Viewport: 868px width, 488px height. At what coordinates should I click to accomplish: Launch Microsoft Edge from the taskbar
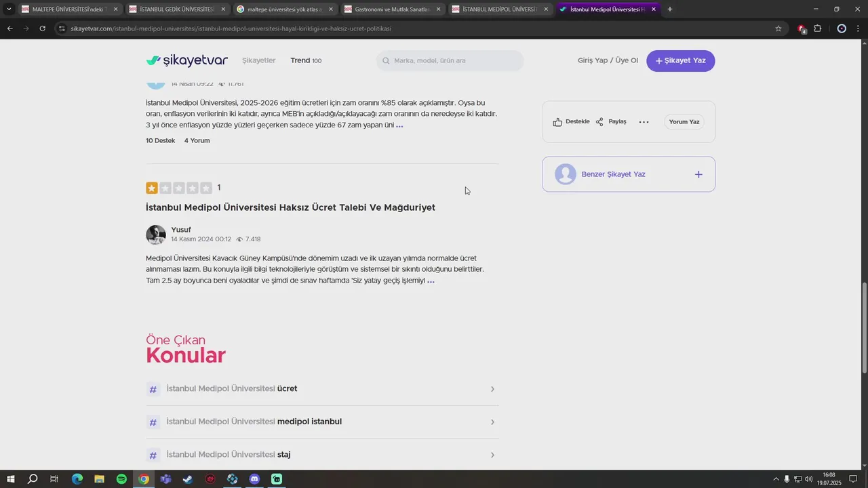click(77, 479)
